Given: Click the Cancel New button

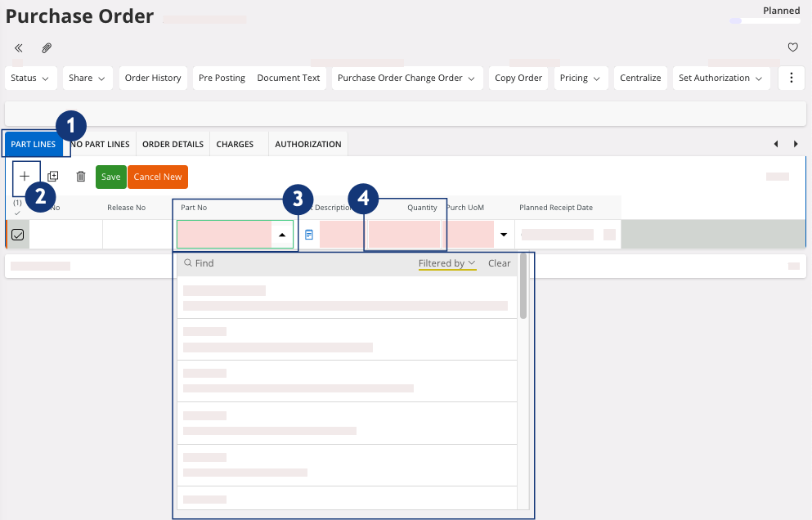Looking at the screenshot, I should 158,177.
